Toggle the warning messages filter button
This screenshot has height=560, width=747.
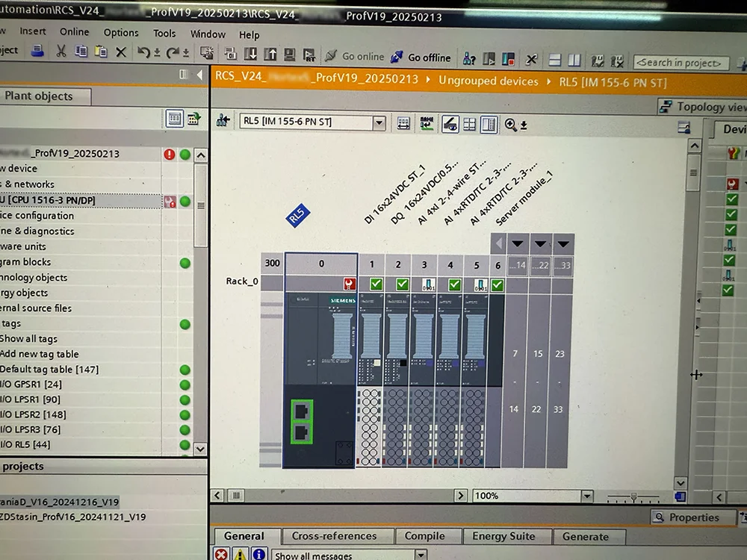pos(240,554)
